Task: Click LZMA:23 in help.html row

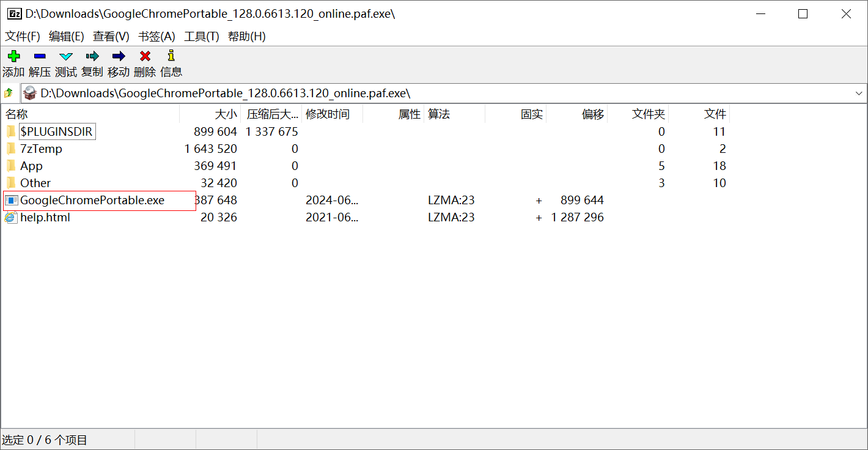Action: coord(451,217)
